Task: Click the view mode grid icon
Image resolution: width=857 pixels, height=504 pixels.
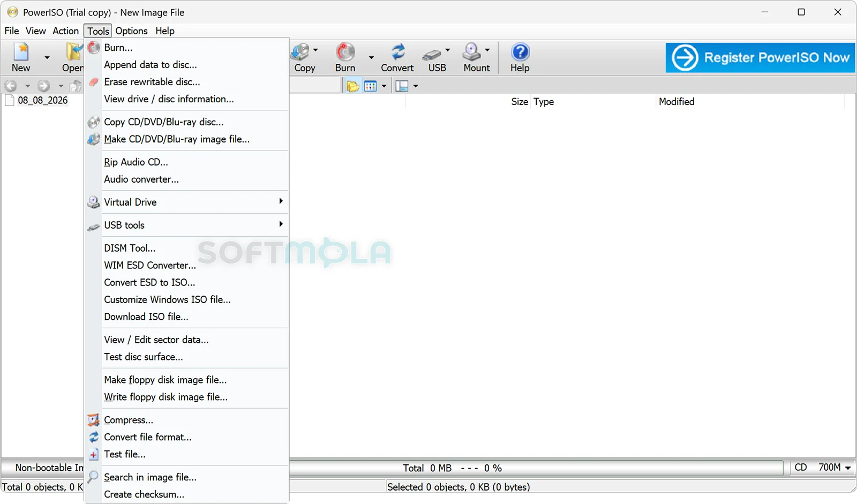Action: click(x=371, y=86)
